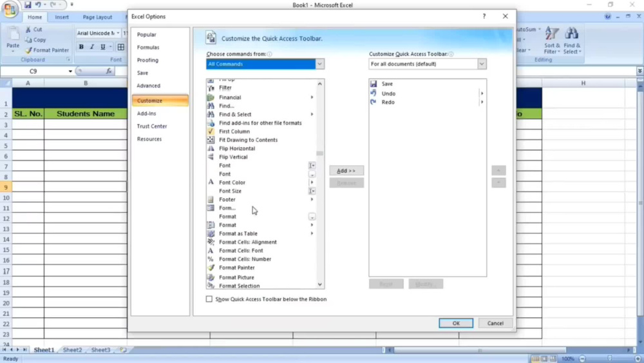Image resolution: width=644 pixels, height=363 pixels.
Task: Click the commands list scrollbar thumb
Action: [x=319, y=153]
